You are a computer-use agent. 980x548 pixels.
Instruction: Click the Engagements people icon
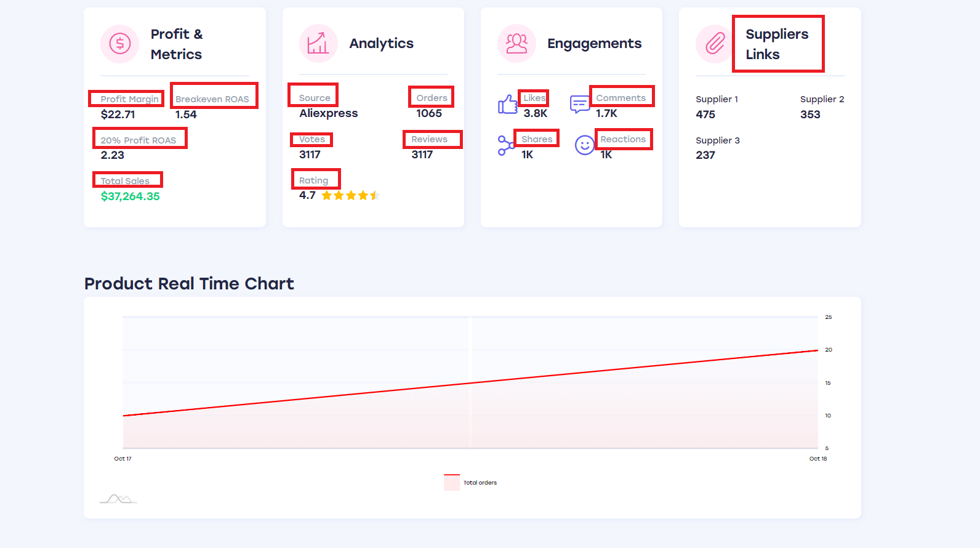click(x=516, y=44)
